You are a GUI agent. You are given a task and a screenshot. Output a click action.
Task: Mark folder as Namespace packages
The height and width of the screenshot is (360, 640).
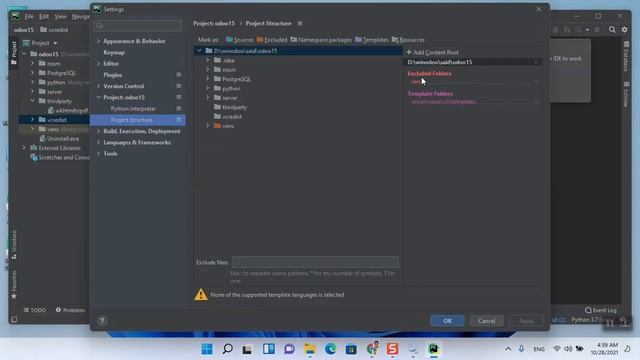point(321,40)
